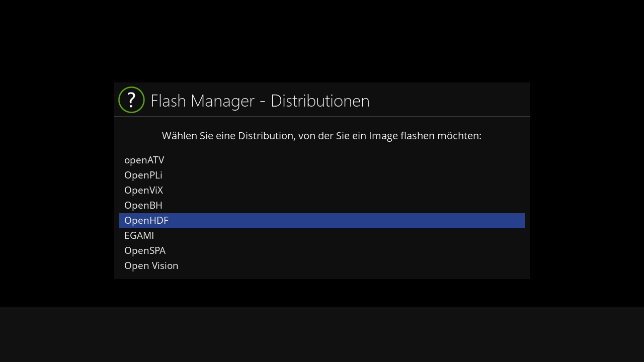The height and width of the screenshot is (362, 644).
Task: Select OpenBH in the distribution list
Action: click(143, 206)
